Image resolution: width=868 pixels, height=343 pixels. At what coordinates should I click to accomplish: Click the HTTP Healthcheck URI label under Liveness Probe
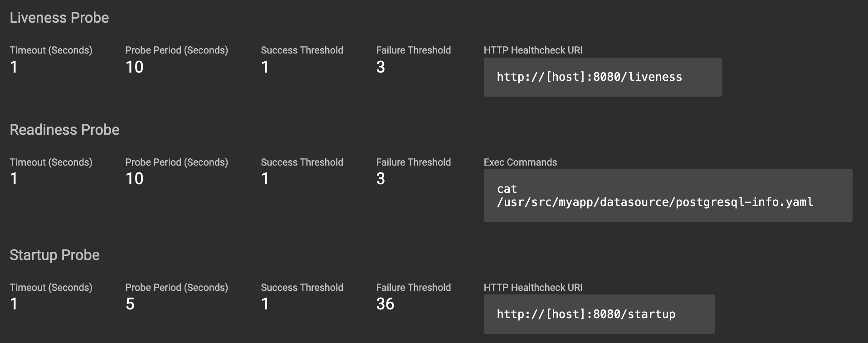pyautogui.click(x=533, y=50)
